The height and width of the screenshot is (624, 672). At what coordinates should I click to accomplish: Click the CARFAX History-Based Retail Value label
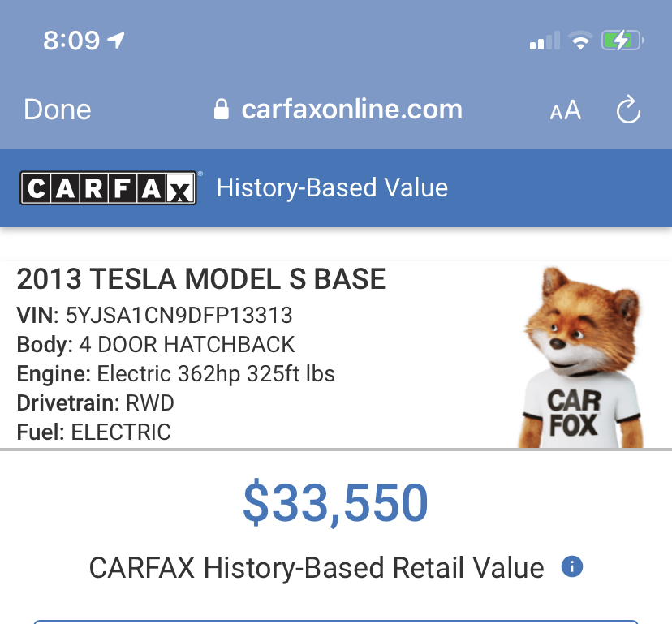(317, 567)
